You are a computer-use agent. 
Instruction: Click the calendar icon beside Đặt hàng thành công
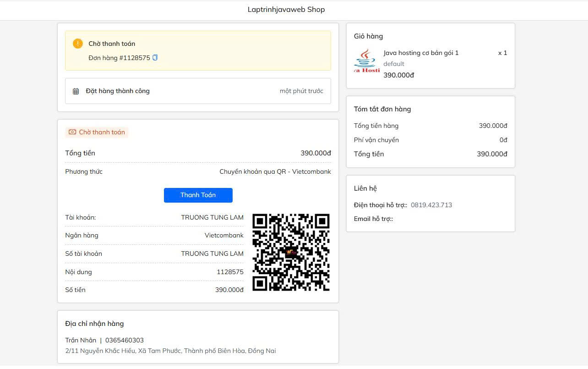[x=76, y=91]
